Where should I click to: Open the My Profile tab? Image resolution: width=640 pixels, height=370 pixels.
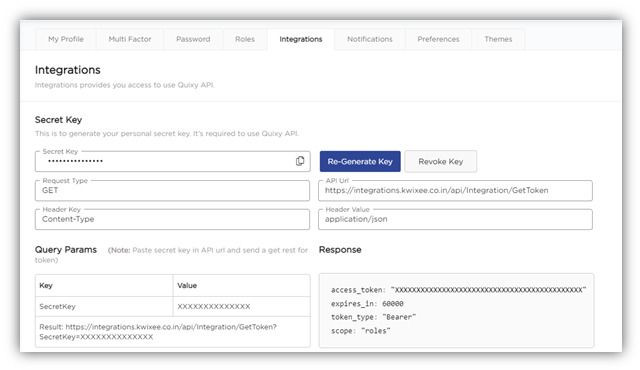66,39
